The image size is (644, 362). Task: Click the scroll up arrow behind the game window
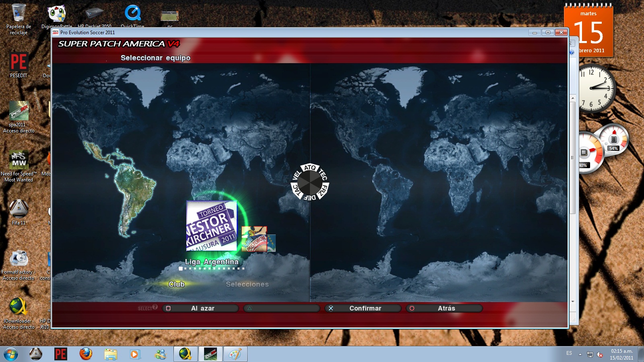[573, 98]
